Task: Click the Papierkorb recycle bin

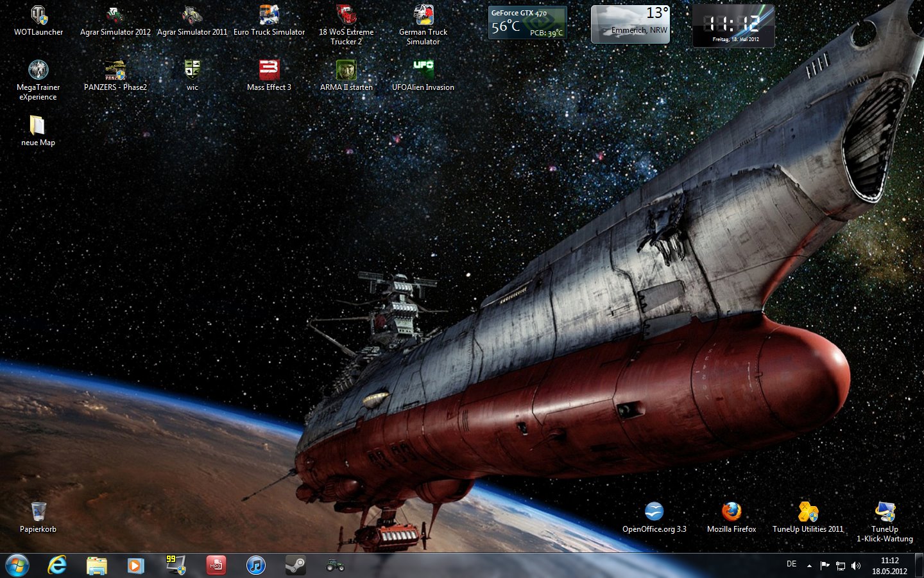Action: (x=38, y=512)
